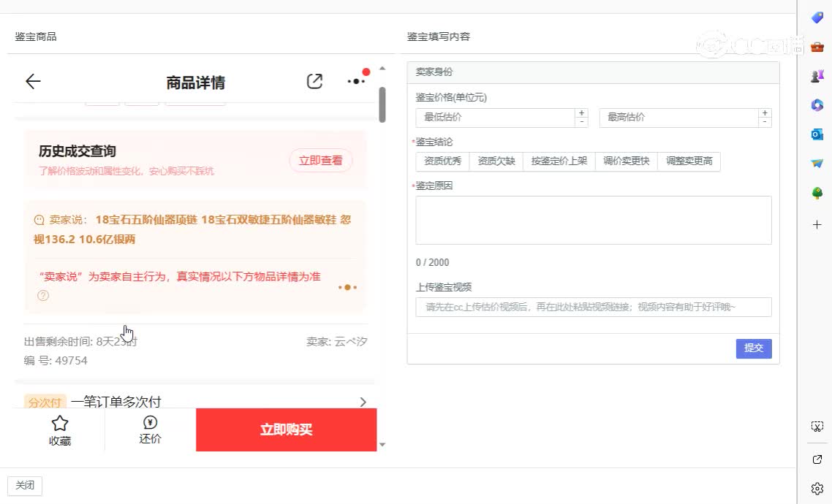Increase 最低估价 with plus stepper
Screen dimensions: 832x504
tap(581, 113)
